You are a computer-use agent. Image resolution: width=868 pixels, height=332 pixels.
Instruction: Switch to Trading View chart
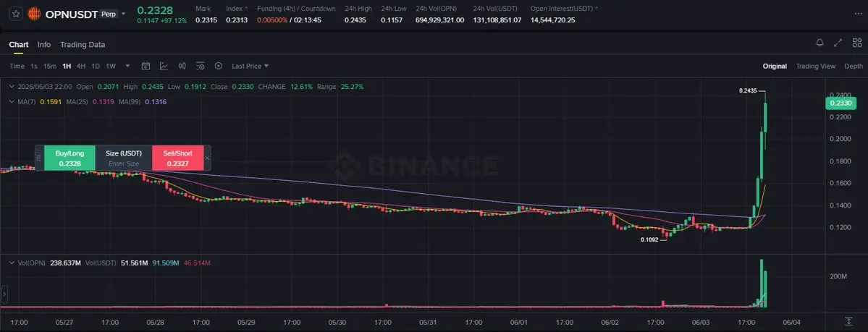tap(815, 67)
